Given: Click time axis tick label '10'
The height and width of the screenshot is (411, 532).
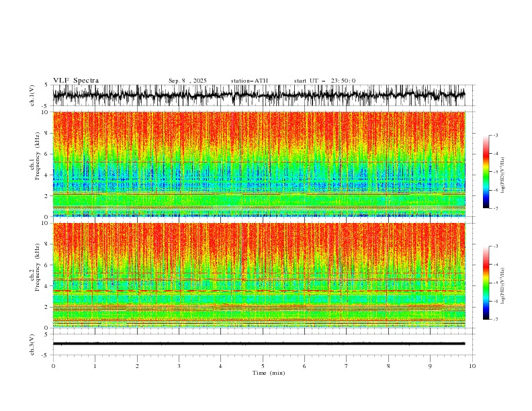Looking at the screenshot, I should click(472, 366).
